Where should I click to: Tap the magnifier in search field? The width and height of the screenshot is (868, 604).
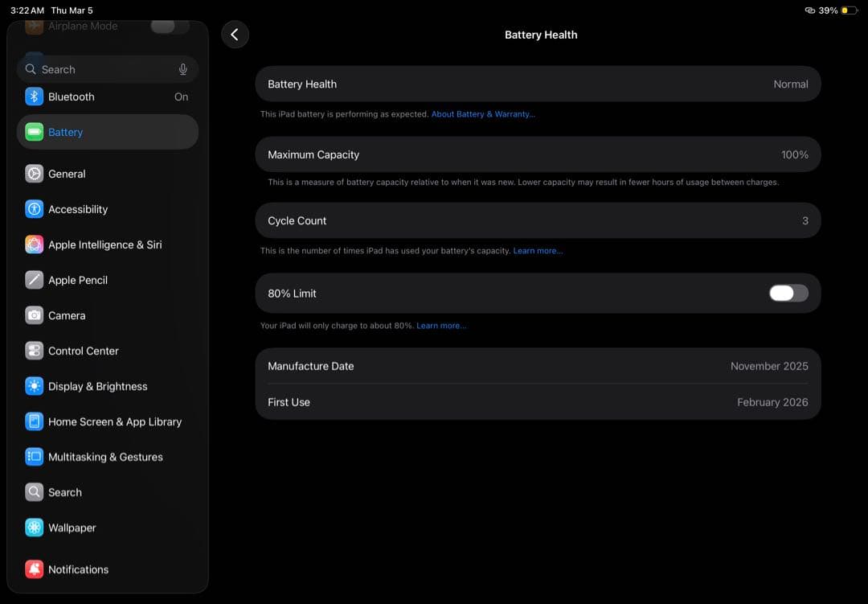[31, 69]
